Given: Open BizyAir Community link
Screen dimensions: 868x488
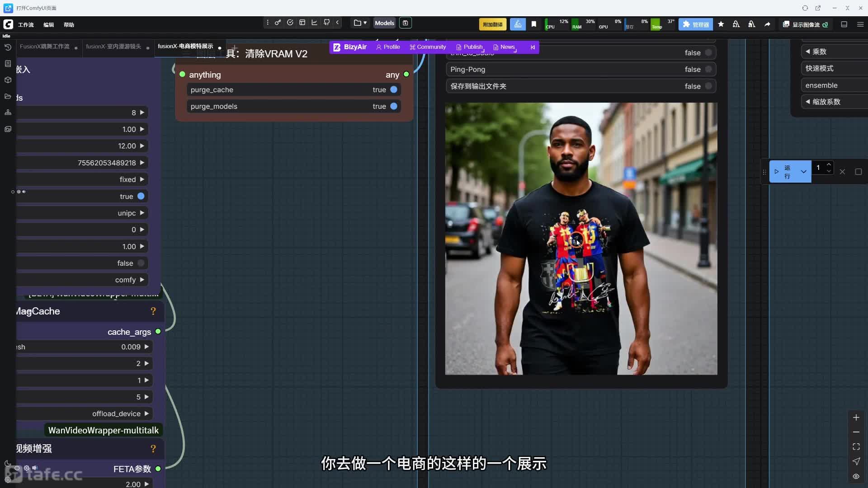Looking at the screenshot, I should tap(428, 47).
